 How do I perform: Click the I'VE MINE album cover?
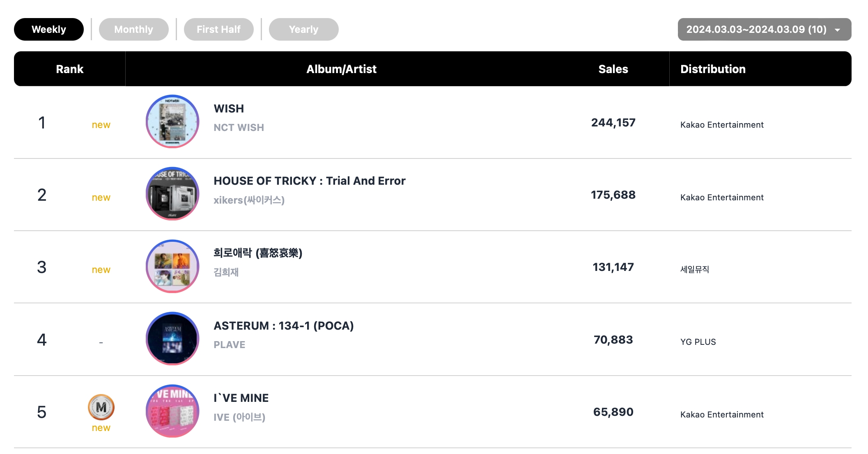(172, 411)
